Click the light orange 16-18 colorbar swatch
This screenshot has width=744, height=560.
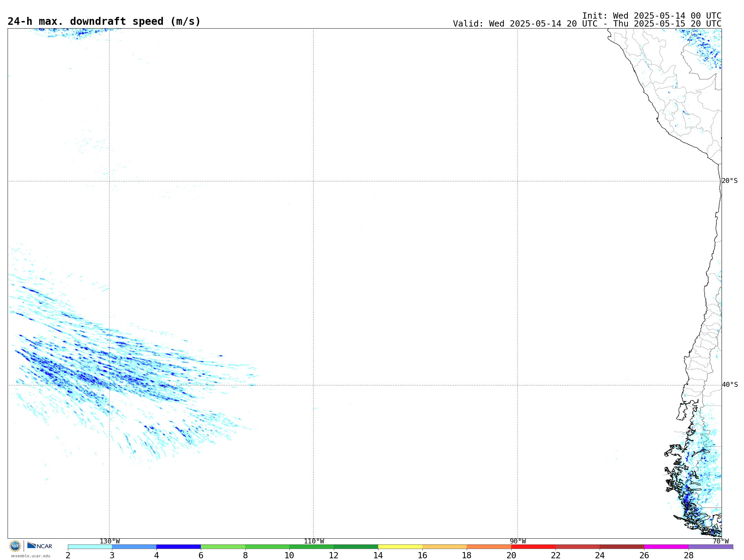(x=444, y=547)
